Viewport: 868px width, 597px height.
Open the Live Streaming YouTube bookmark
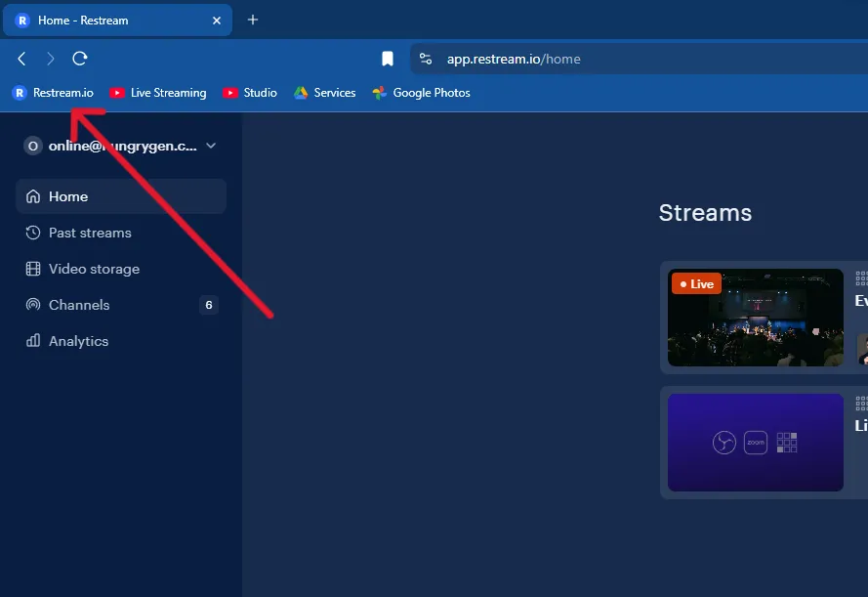click(158, 93)
